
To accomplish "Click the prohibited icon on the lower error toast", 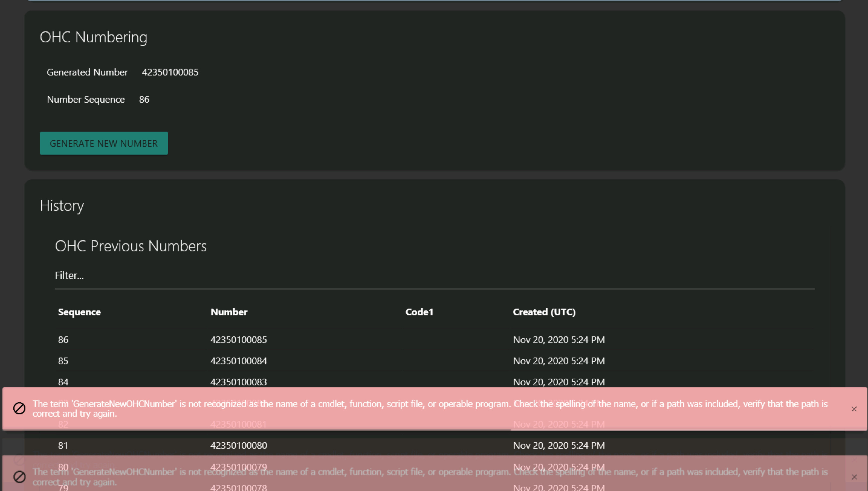I will pyautogui.click(x=19, y=476).
